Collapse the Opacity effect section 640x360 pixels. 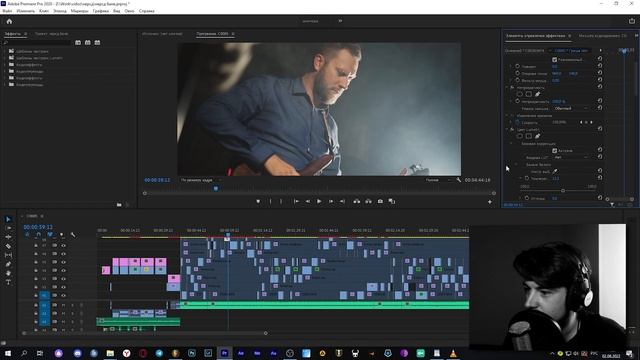click(507, 88)
